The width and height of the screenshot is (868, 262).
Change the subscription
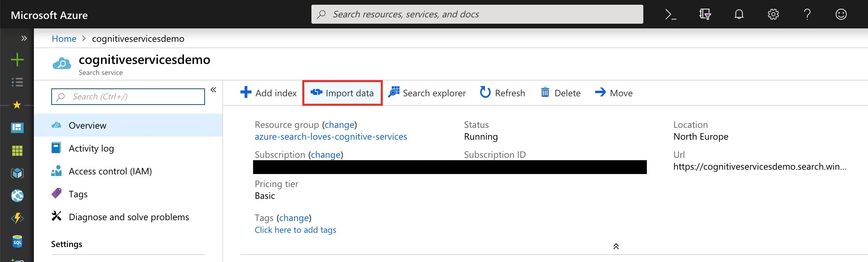(x=326, y=155)
